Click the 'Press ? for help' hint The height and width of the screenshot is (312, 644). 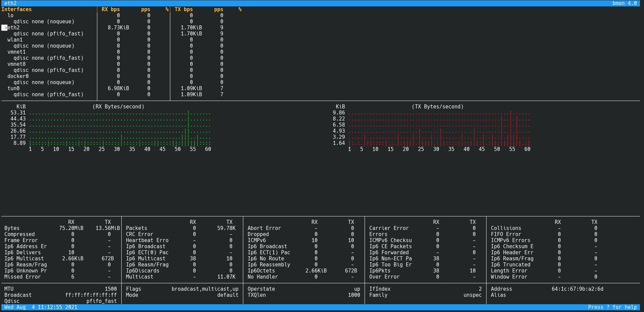612,307
